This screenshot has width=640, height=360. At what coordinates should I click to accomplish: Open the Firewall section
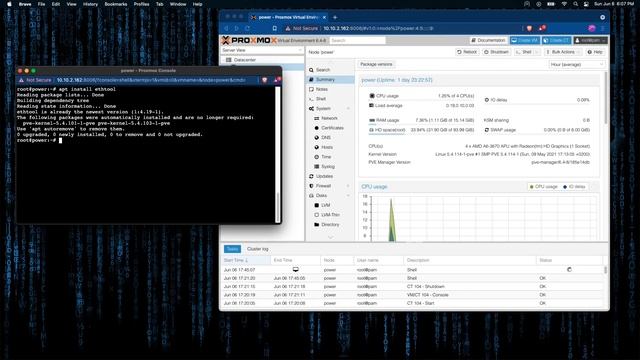pyautogui.click(x=323, y=186)
